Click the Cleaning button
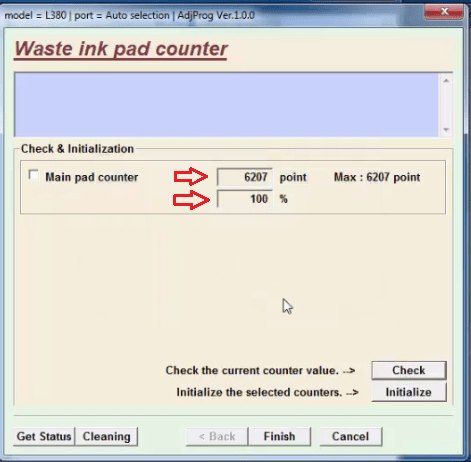Viewport: 471px width, 462px height. point(107,436)
